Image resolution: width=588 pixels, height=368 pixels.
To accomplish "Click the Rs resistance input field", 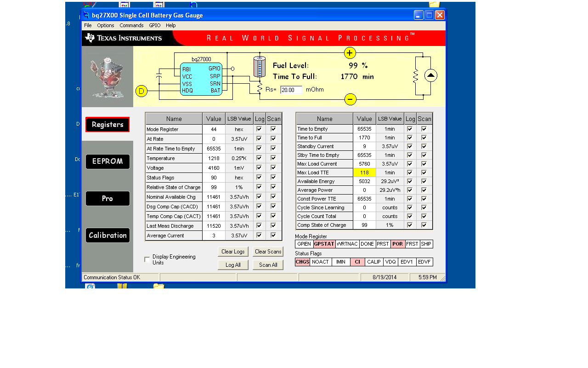I will coord(291,90).
